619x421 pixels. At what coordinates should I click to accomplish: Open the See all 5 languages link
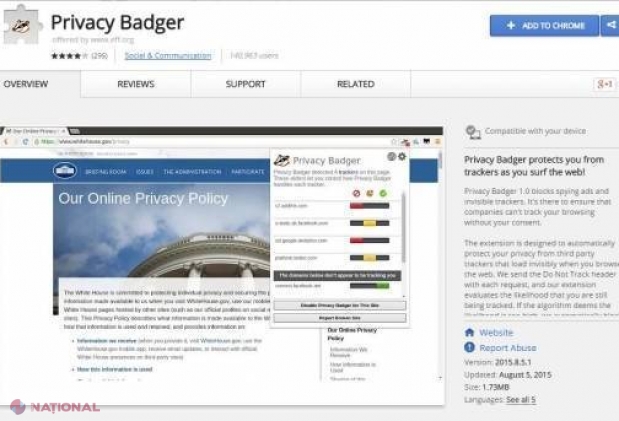pyautogui.click(x=521, y=400)
